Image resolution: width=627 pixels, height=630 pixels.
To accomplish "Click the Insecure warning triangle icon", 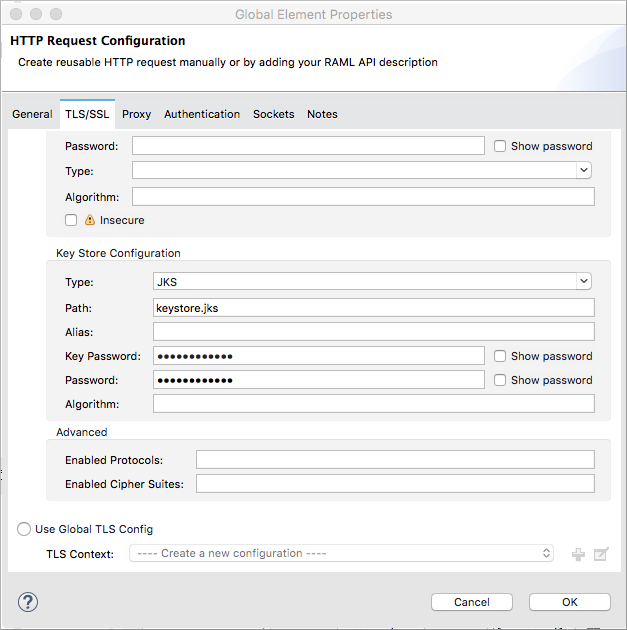I will click(x=90, y=220).
